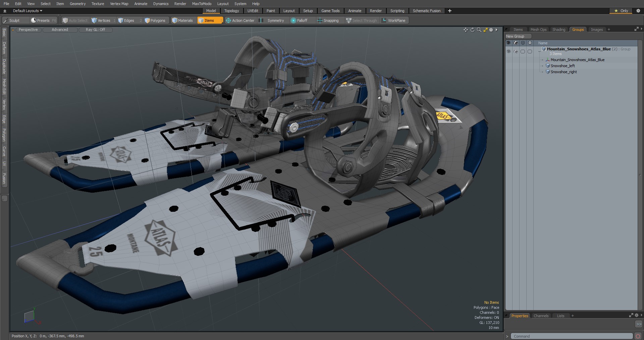Switch to Vertices selection mode
Screen dimensions: 644x340
pos(103,20)
